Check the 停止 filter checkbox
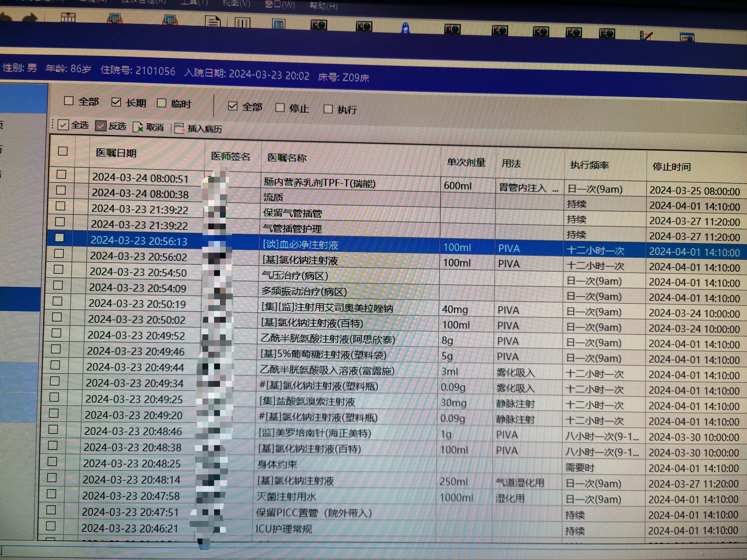 (x=280, y=108)
